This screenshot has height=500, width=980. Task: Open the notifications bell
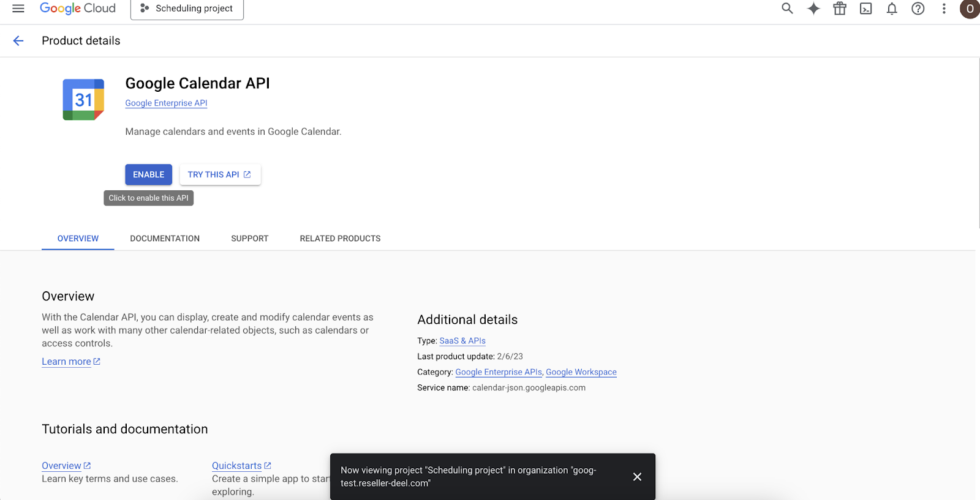[892, 9]
